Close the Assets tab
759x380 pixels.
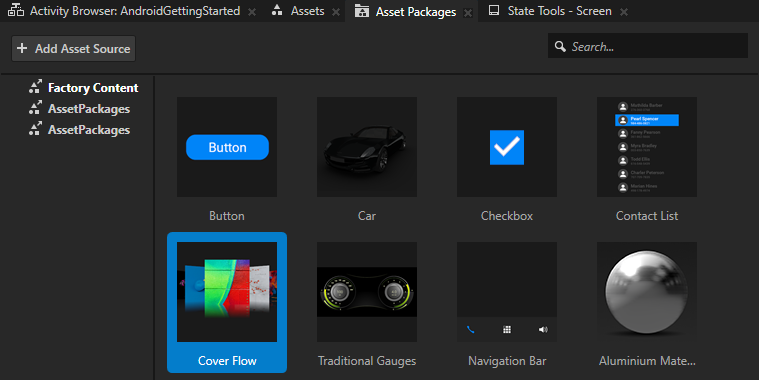coord(336,12)
